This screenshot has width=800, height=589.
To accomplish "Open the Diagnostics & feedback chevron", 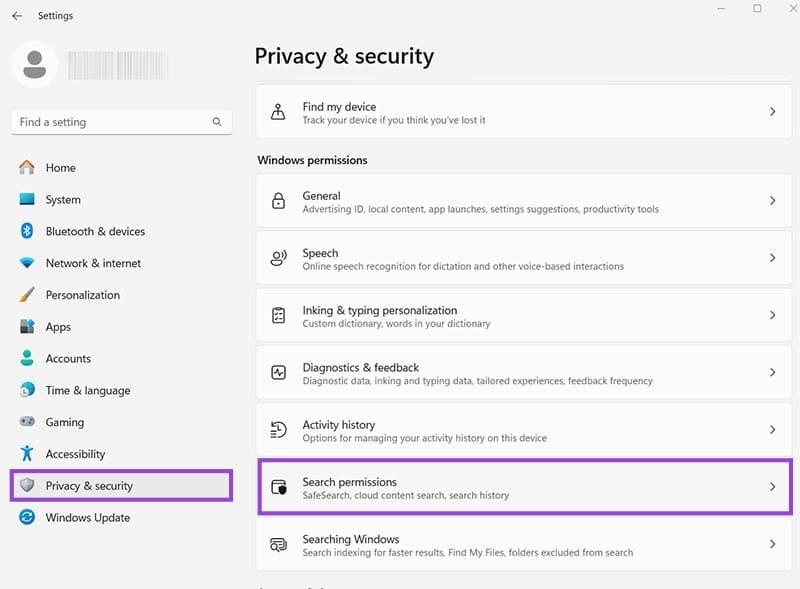I will tap(772, 372).
